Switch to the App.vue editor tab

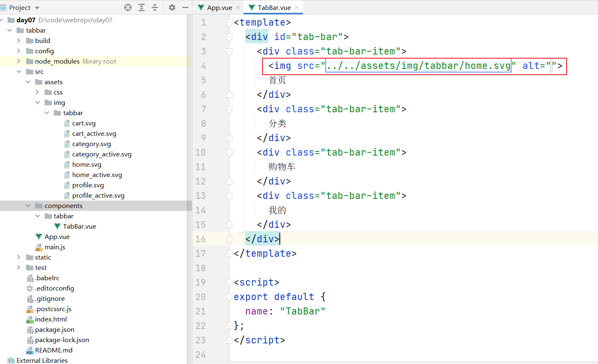[220, 7]
